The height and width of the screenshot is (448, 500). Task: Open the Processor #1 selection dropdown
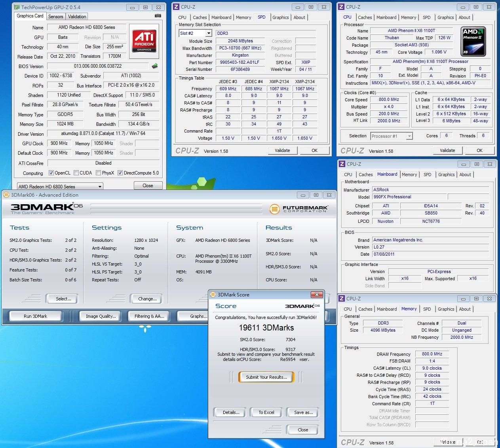pyautogui.click(x=409, y=136)
